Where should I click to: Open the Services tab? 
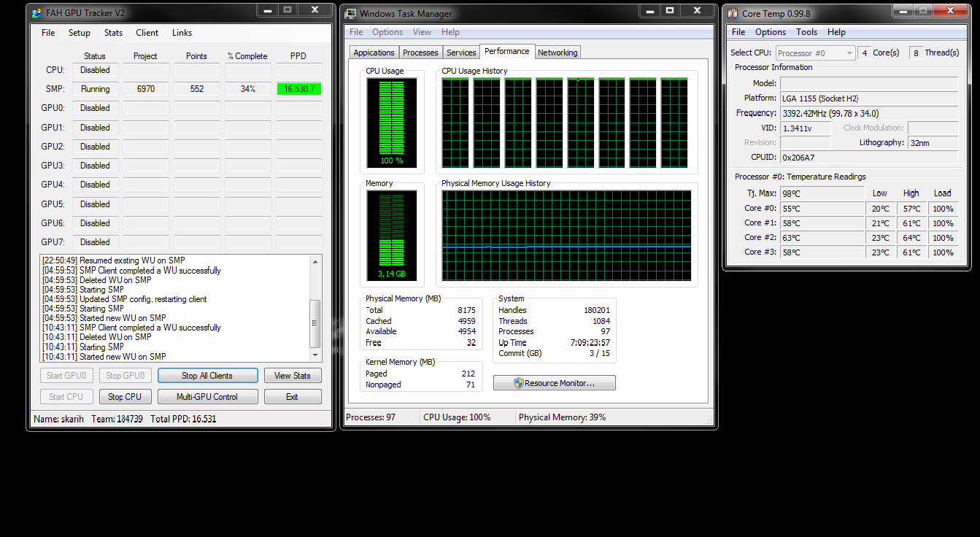pos(461,53)
